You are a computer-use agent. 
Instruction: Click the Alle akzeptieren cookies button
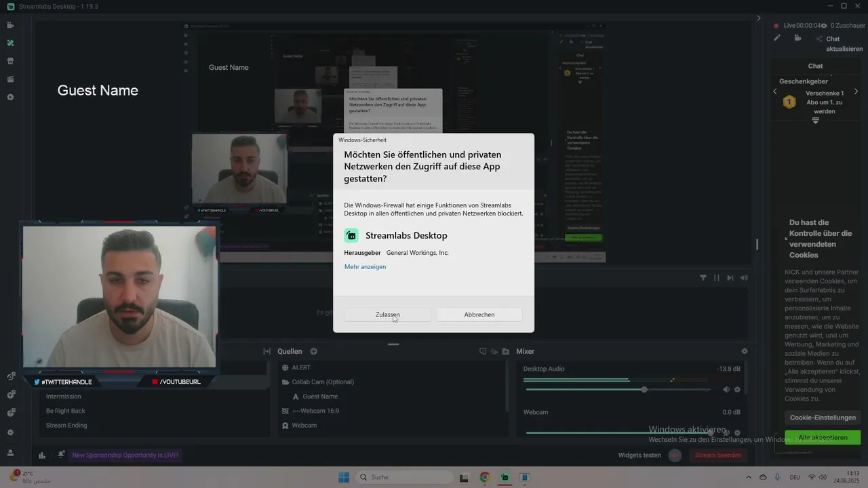[x=823, y=437]
